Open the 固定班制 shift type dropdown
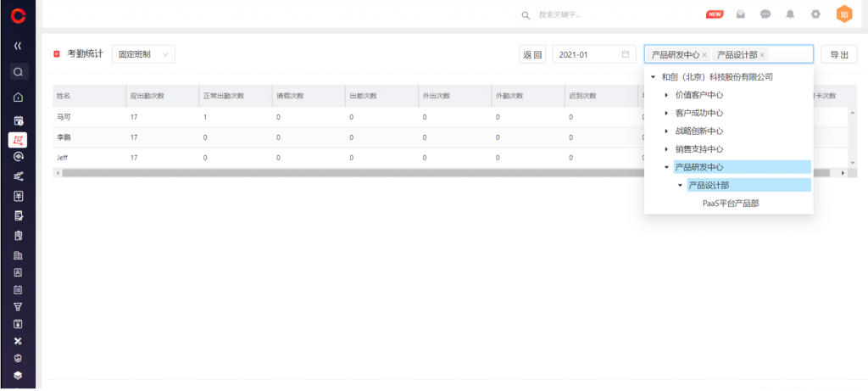The height and width of the screenshot is (391, 868). [x=142, y=54]
